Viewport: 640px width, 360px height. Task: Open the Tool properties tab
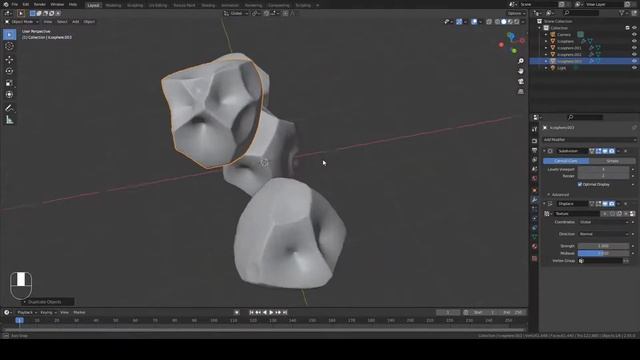(534, 129)
